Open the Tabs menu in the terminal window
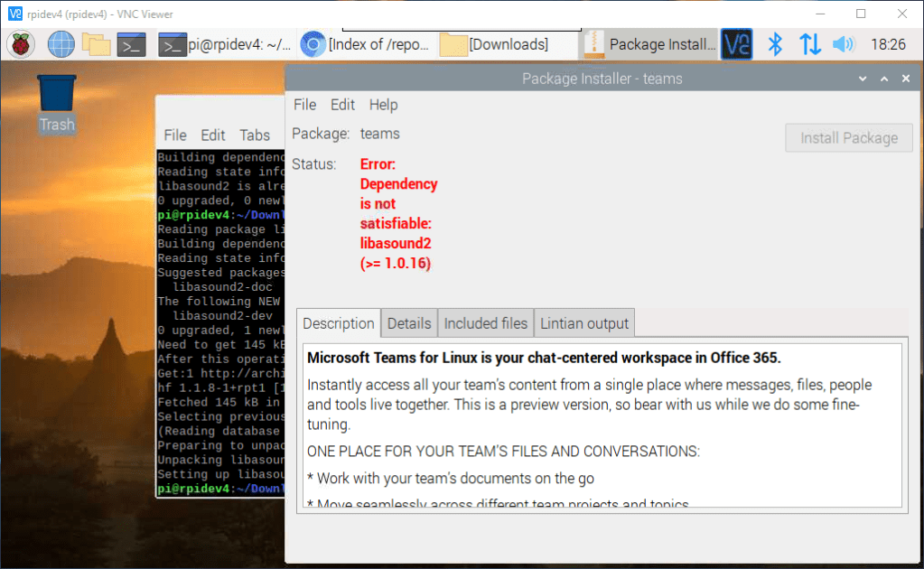The width and height of the screenshot is (924, 569). tap(255, 135)
